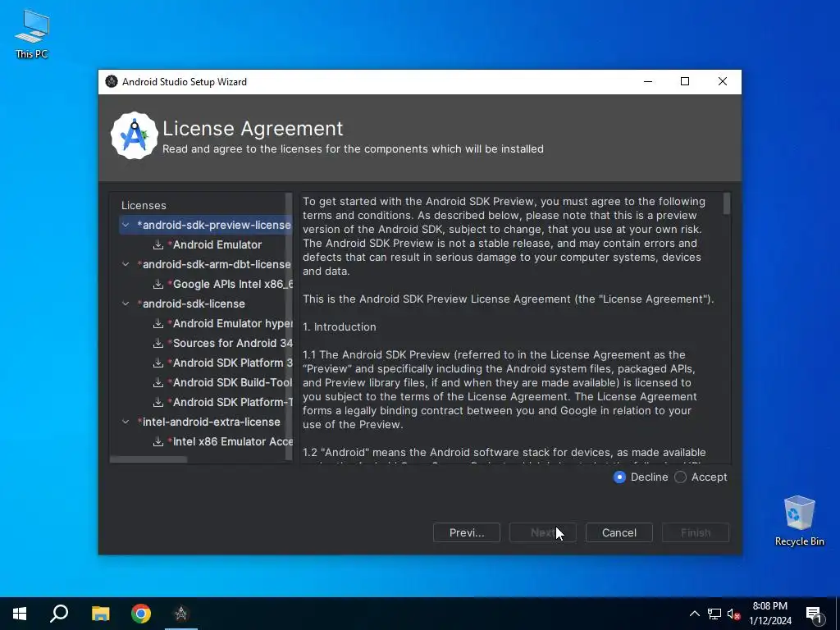Select the Sources for Android 34 item
This screenshot has width=840, height=630.
[x=231, y=344]
